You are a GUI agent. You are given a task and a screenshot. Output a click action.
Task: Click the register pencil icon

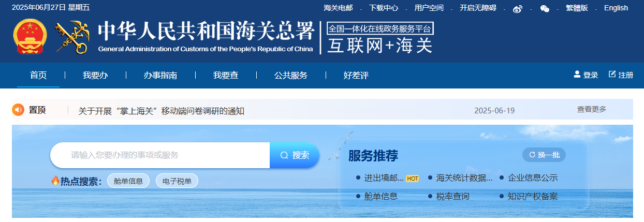[x=612, y=75]
